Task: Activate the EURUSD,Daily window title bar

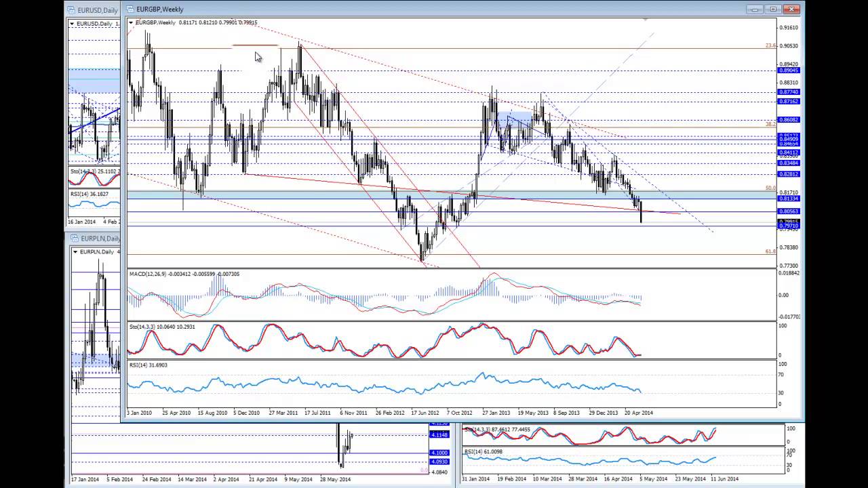Action: click(x=94, y=10)
